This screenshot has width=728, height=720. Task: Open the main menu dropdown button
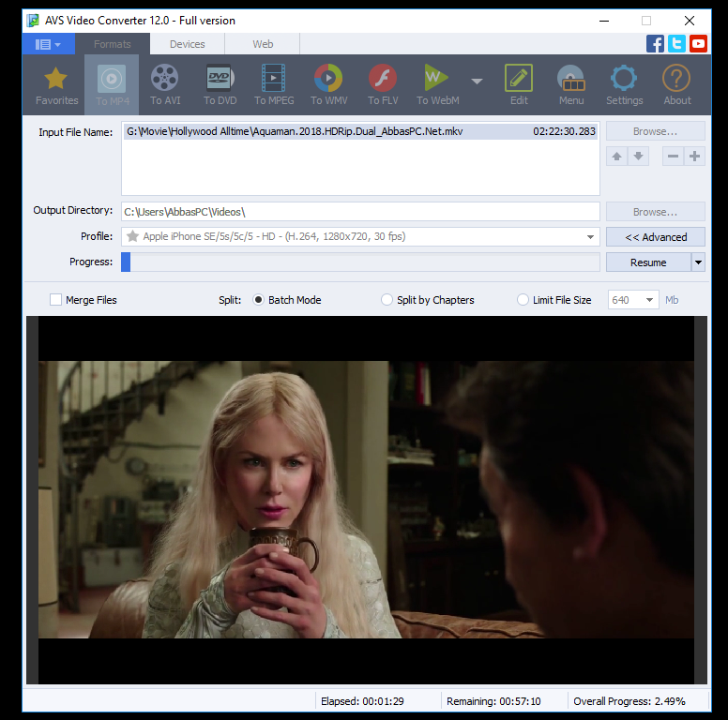(x=48, y=44)
